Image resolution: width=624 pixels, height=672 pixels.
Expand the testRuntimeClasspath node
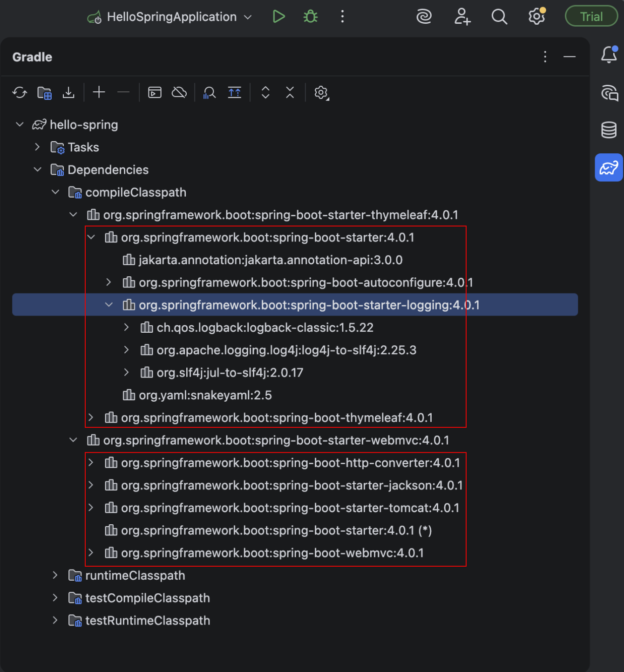click(x=55, y=620)
